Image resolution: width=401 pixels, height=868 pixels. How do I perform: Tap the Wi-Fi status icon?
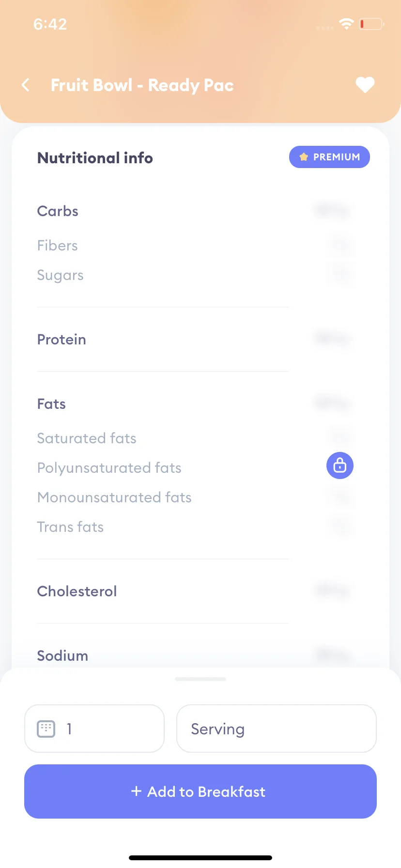(346, 24)
